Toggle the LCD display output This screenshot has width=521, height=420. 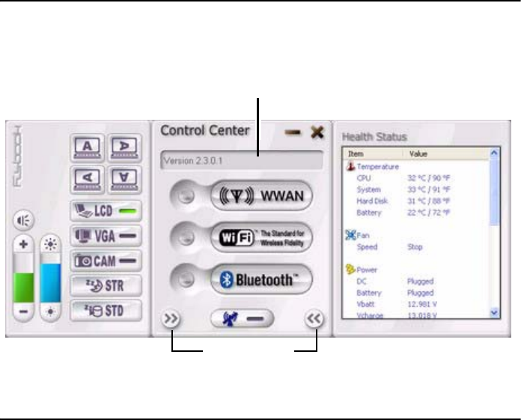pyautogui.click(x=106, y=210)
